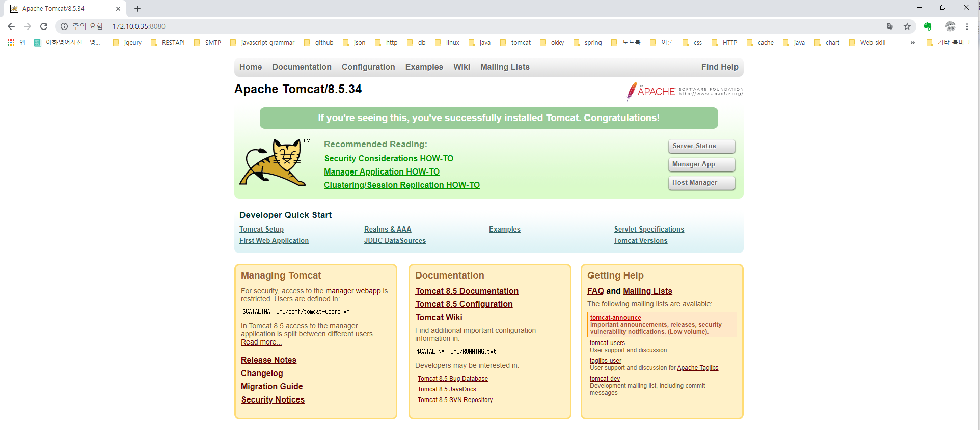This screenshot has height=430, width=980.
Task: Open a new tab with the plus button
Action: (138, 9)
